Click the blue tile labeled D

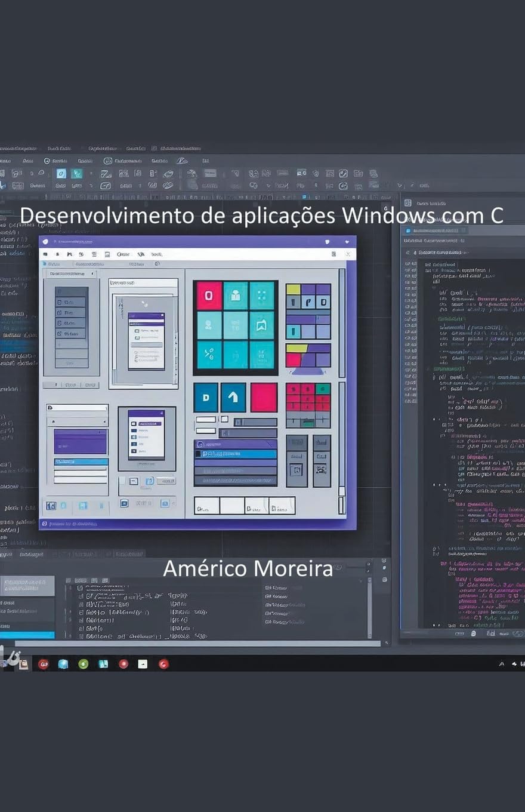tap(206, 397)
